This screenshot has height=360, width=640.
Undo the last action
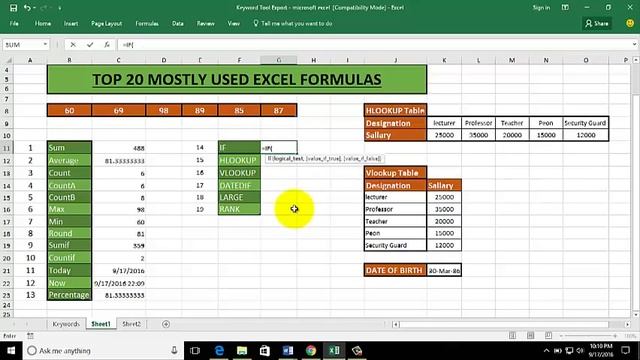point(27,8)
